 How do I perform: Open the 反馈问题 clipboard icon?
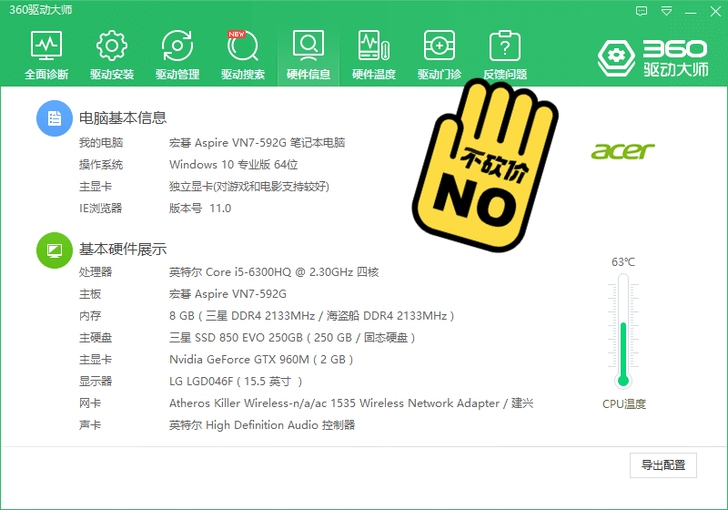coord(505,46)
